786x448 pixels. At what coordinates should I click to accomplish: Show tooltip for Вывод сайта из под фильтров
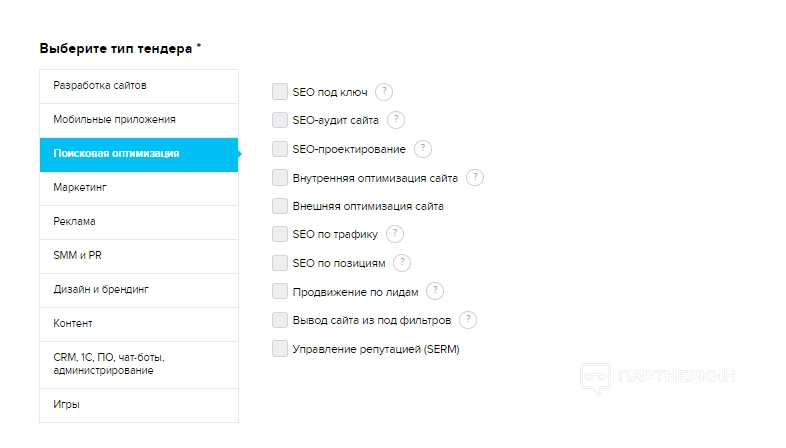pyautogui.click(x=468, y=320)
